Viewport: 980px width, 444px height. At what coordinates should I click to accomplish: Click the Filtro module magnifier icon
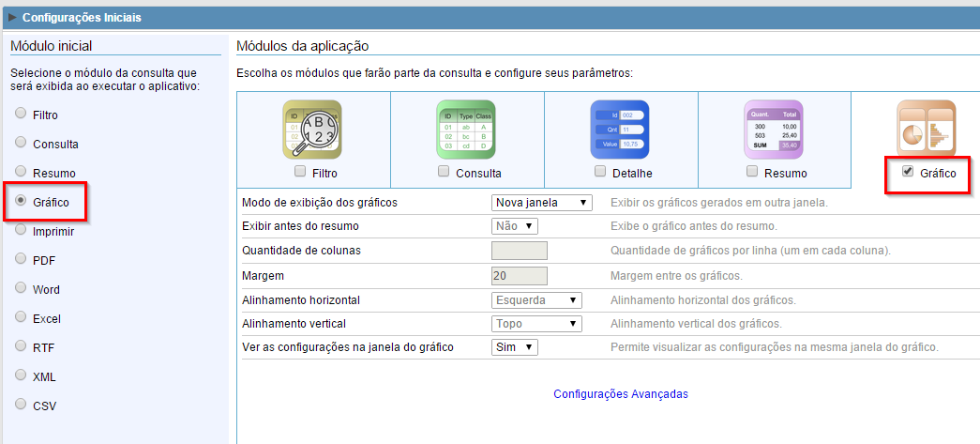312,130
